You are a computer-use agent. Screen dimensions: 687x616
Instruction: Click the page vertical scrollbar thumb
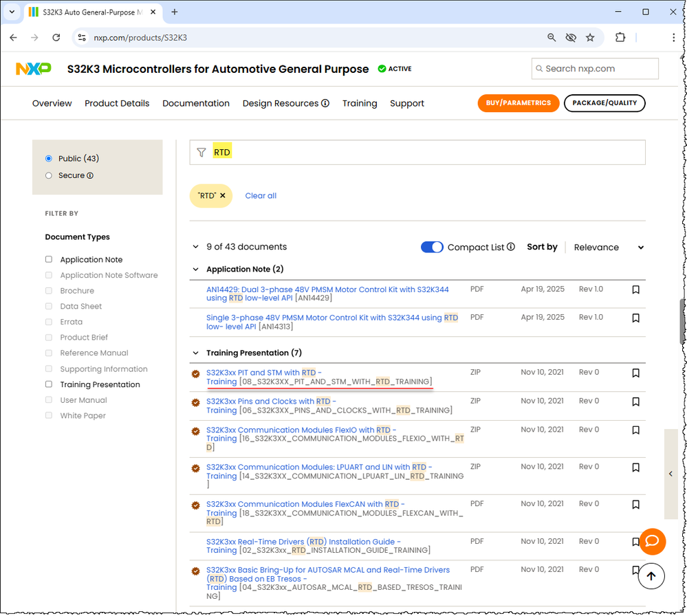[x=683, y=321]
